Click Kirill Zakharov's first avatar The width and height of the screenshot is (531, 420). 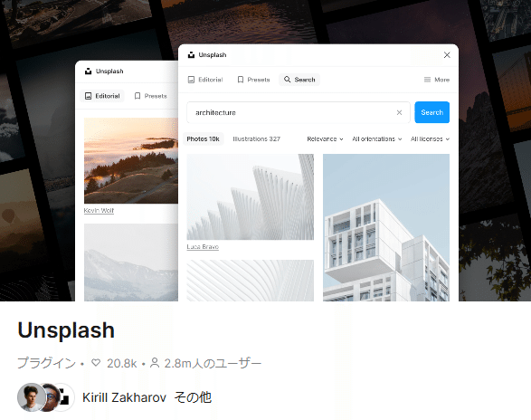click(31, 397)
